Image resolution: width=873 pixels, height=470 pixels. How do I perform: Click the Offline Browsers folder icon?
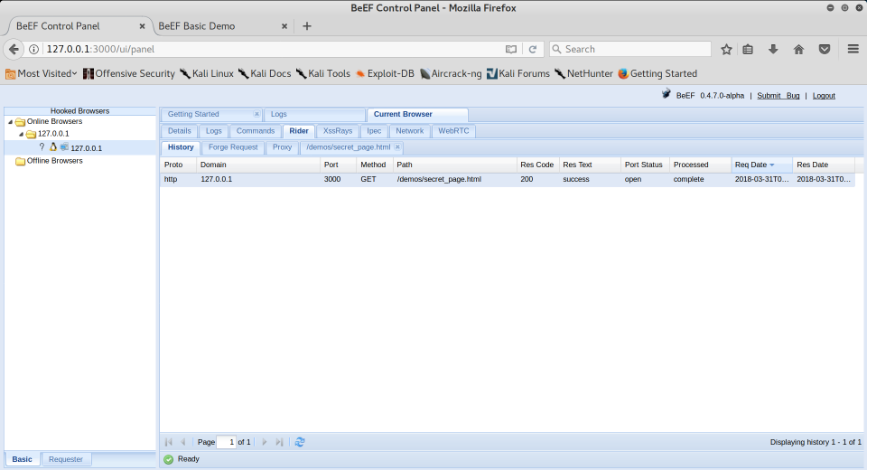tap(20, 161)
